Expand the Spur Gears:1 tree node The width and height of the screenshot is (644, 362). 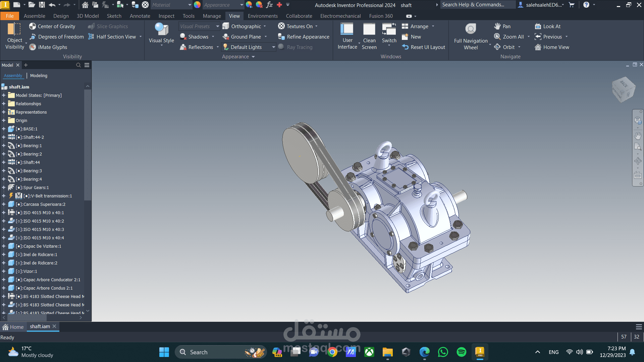[4, 188]
